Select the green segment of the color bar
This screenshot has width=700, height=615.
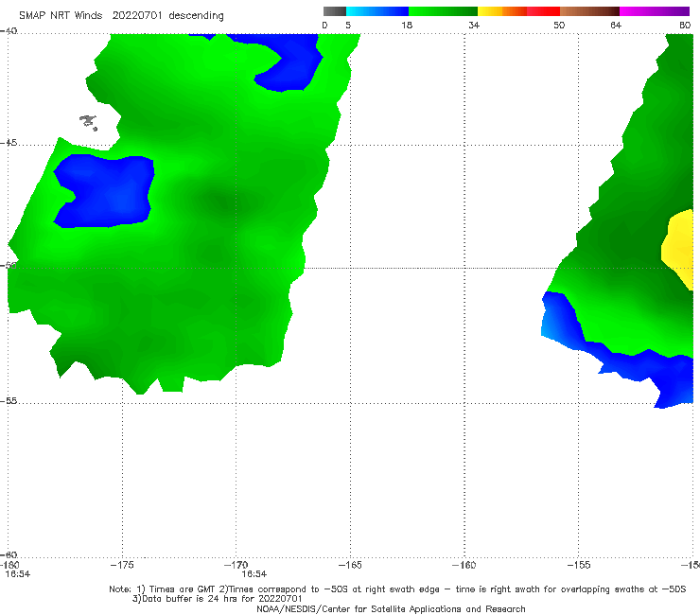443,11
